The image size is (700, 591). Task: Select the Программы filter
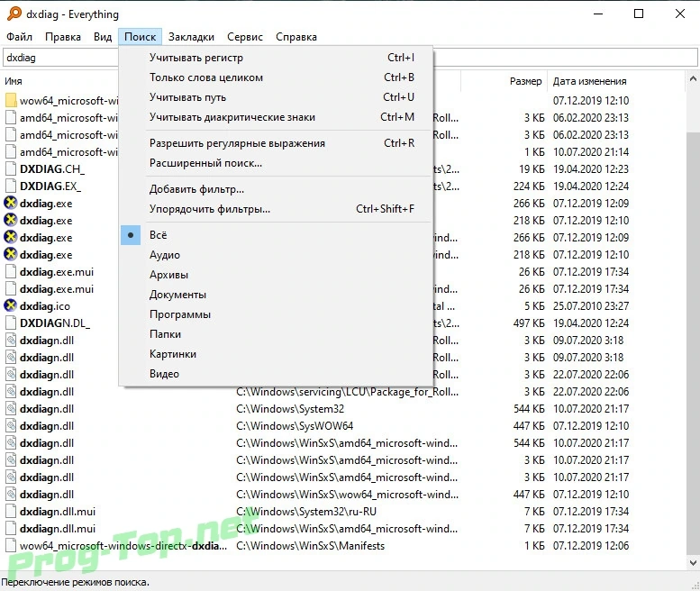(x=276, y=314)
